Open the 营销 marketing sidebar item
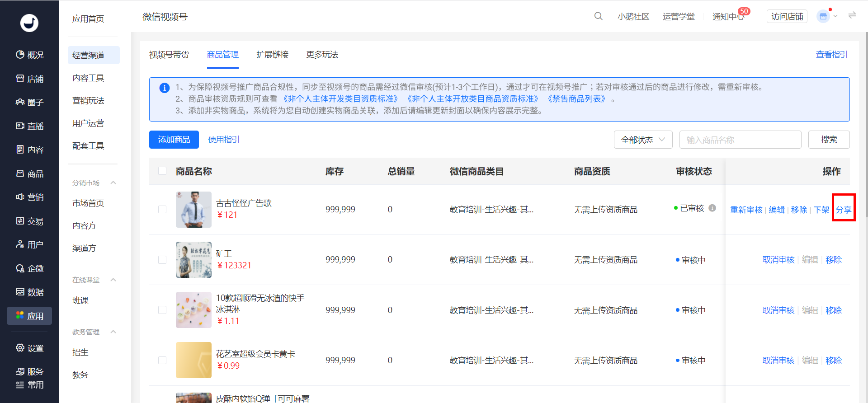868x403 pixels. tap(29, 197)
